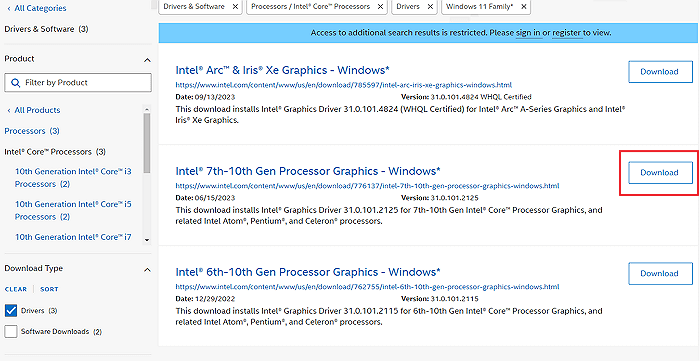Open Intel 7th-10th Gen Processor Graphics title
Viewport: 700px width, 361px height.
pyautogui.click(x=308, y=171)
